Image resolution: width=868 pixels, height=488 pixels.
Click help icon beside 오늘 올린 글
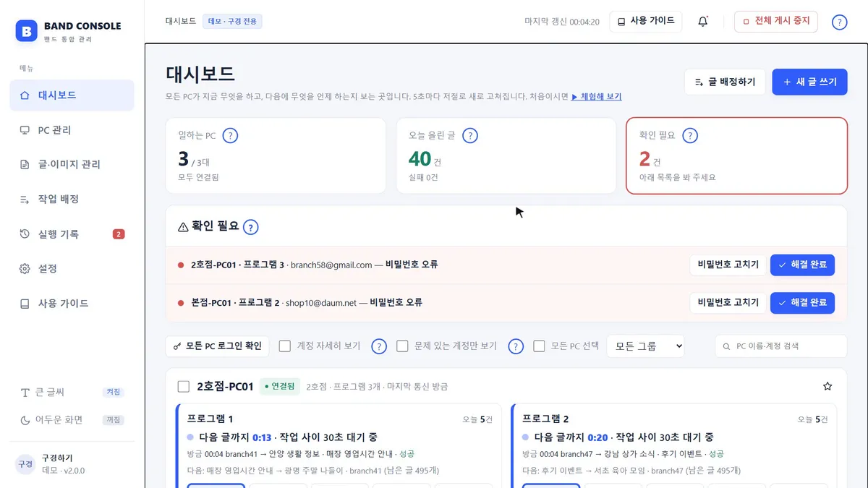[x=470, y=135]
